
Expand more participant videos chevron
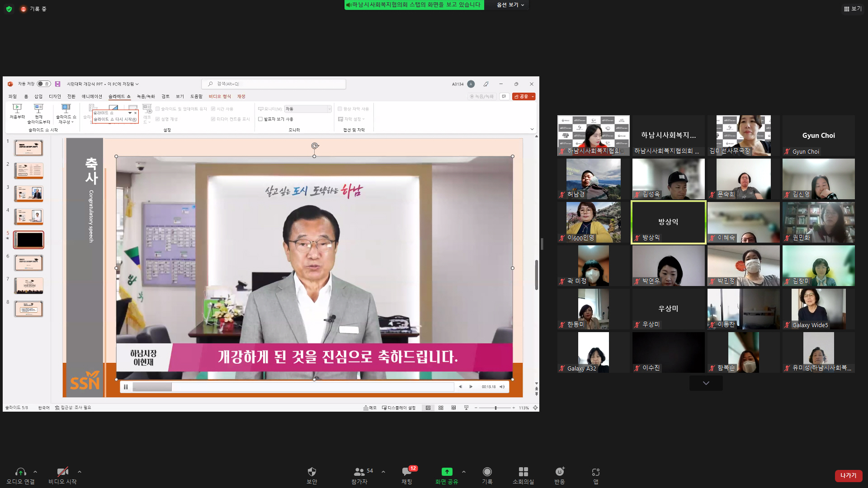[x=706, y=383]
